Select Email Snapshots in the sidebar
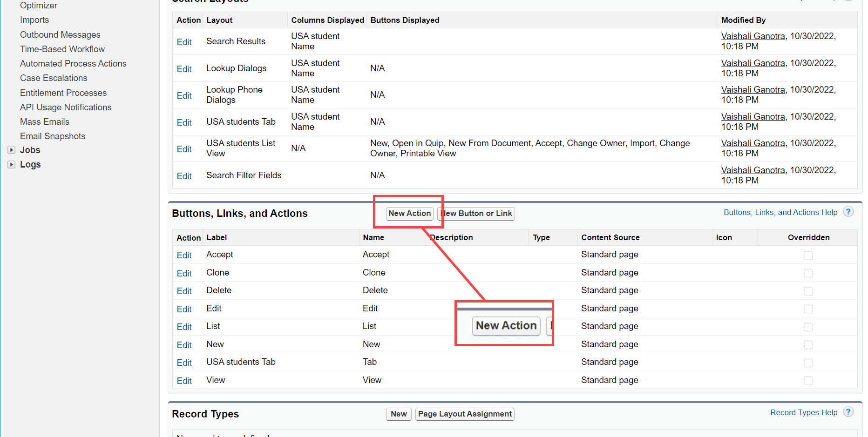The width and height of the screenshot is (868, 437). (52, 136)
